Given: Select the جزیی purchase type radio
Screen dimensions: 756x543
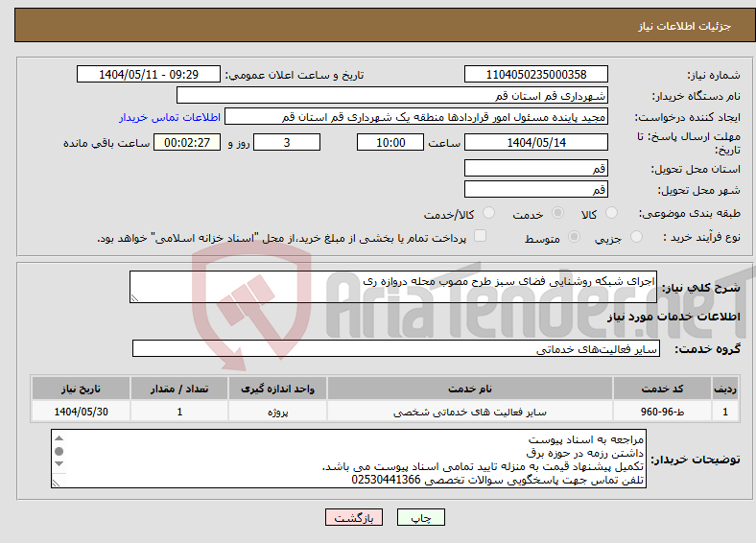Looking at the screenshot, I should click(636, 236).
